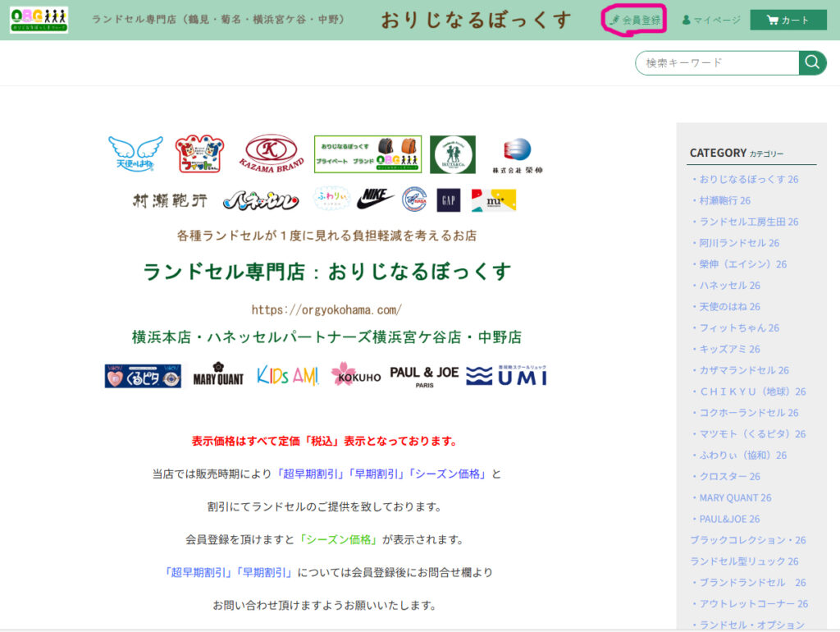Click the Kazama Brand logo
The image size is (840, 632).
[271, 153]
